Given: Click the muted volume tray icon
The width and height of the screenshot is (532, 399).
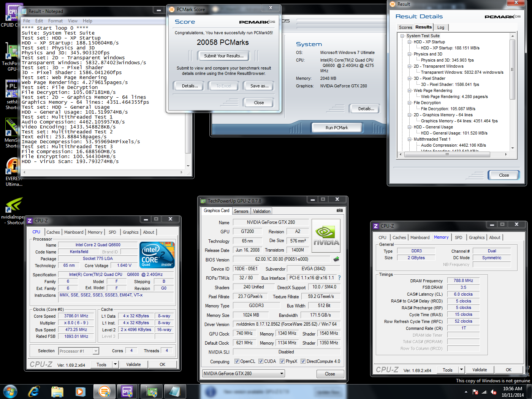Looking at the screenshot, I should point(494,392).
